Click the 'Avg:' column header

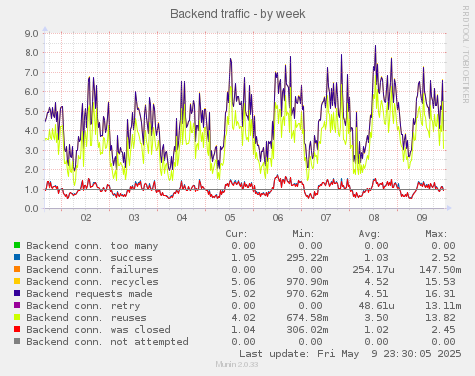(x=369, y=234)
